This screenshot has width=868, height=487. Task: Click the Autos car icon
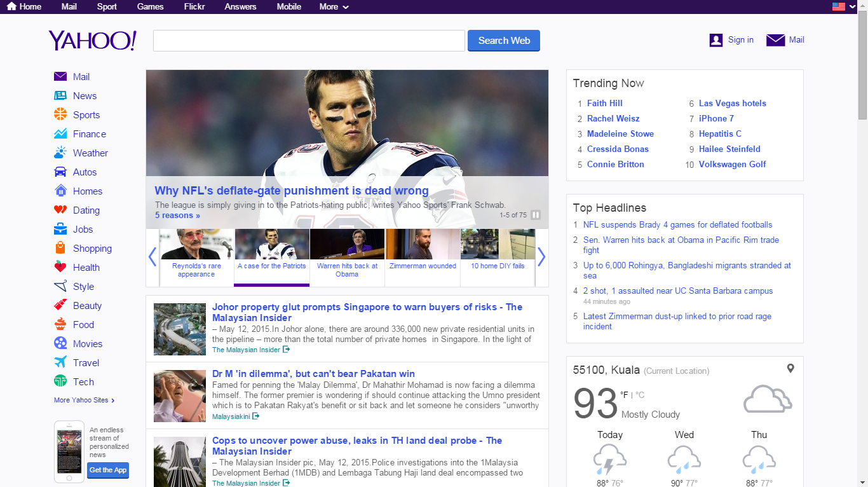pyautogui.click(x=60, y=172)
